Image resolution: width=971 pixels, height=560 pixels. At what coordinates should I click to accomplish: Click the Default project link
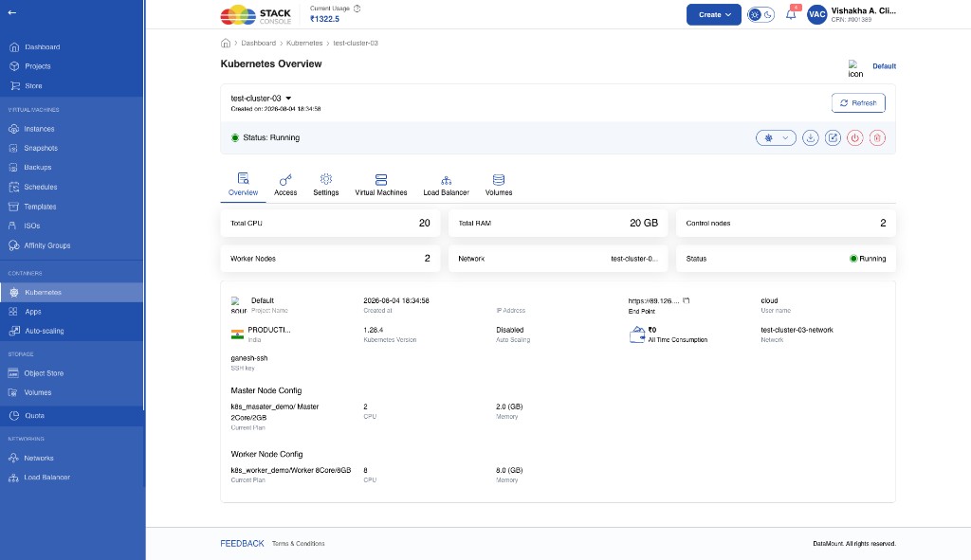point(884,66)
